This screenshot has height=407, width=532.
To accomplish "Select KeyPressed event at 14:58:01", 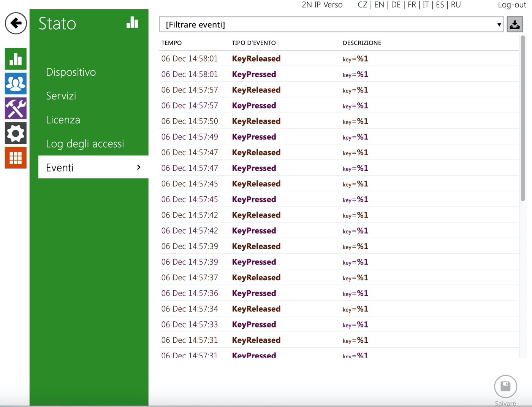I will coord(339,74).
